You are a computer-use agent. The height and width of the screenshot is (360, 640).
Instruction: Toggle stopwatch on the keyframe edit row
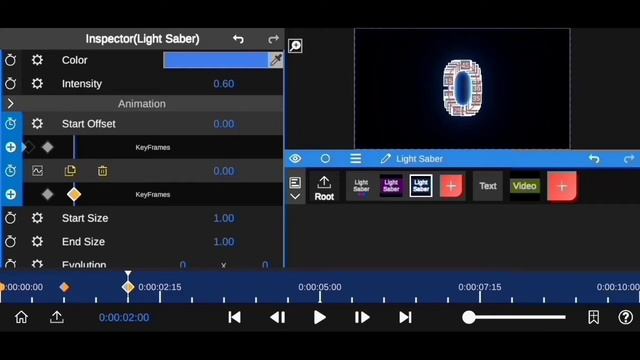tap(11, 171)
